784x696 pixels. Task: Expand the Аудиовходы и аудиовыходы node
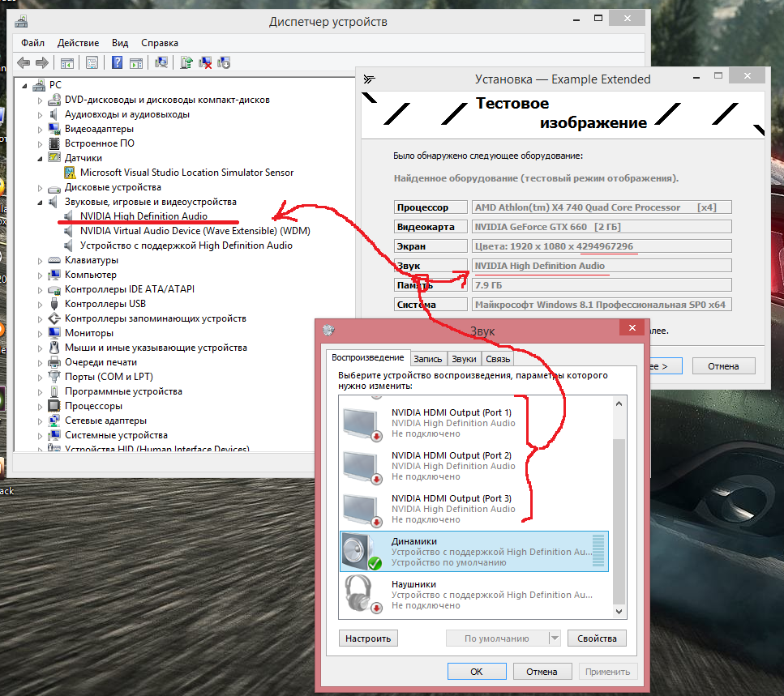(40, 115)
